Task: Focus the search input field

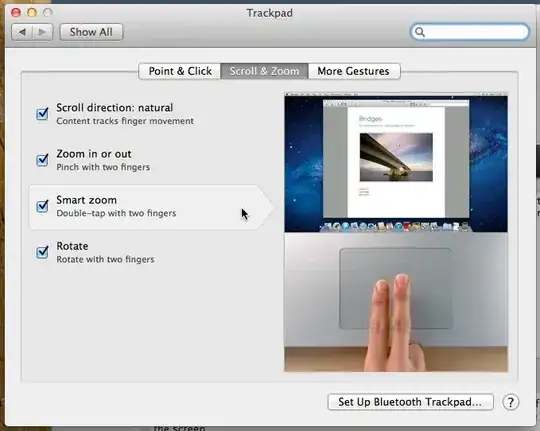Action: pos(470,32)
